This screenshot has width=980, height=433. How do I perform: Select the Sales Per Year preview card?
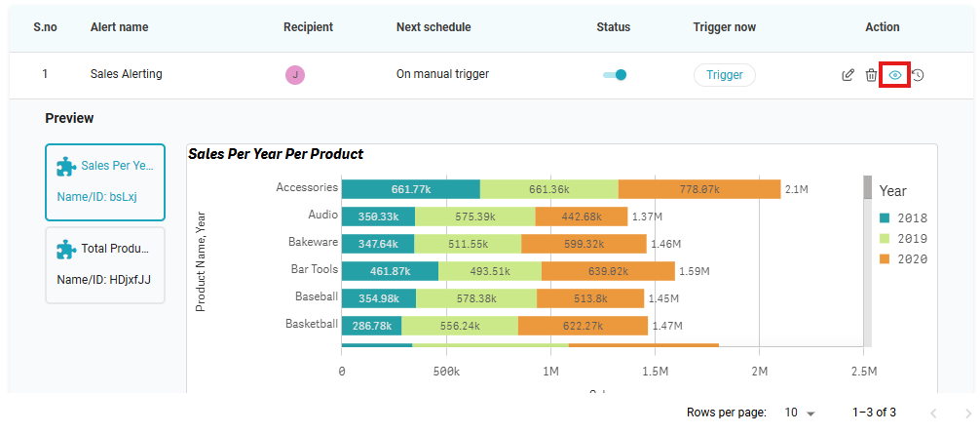105,181
